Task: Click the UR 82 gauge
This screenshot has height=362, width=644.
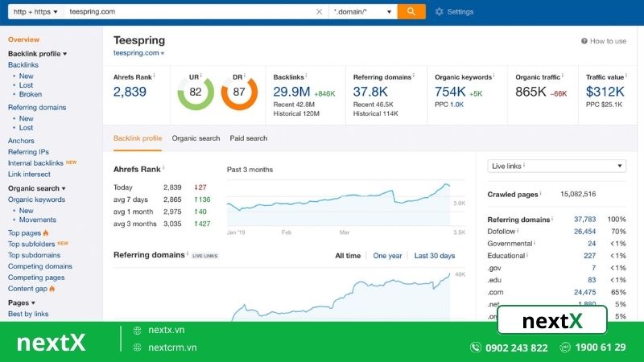Action: pos(196,92)
